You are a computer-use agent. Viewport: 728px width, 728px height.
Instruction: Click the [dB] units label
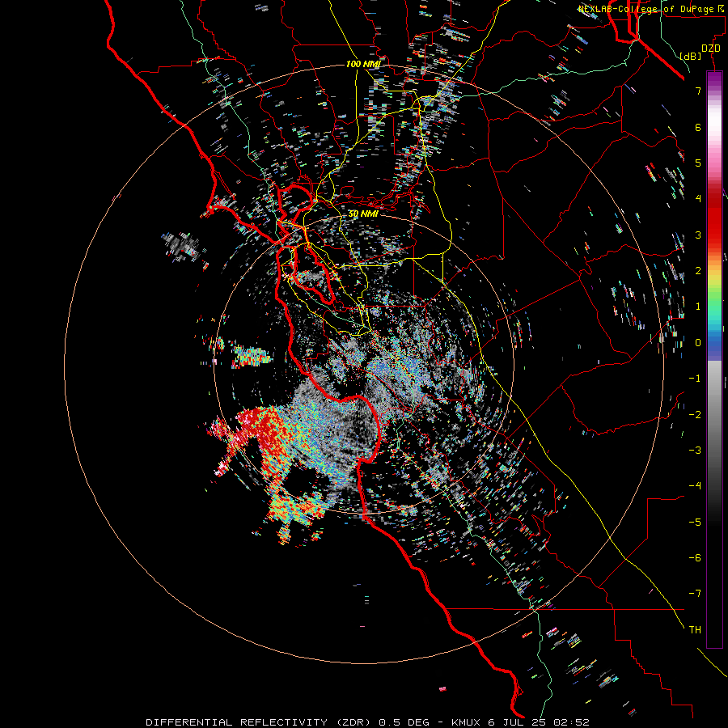[691, 57]
